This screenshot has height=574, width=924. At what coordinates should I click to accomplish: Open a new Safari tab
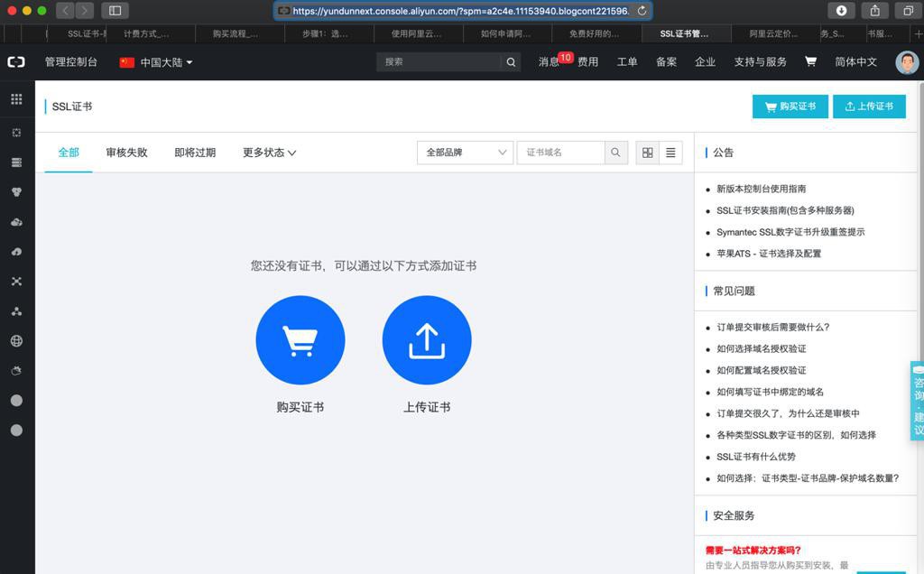tap(918, 33)
